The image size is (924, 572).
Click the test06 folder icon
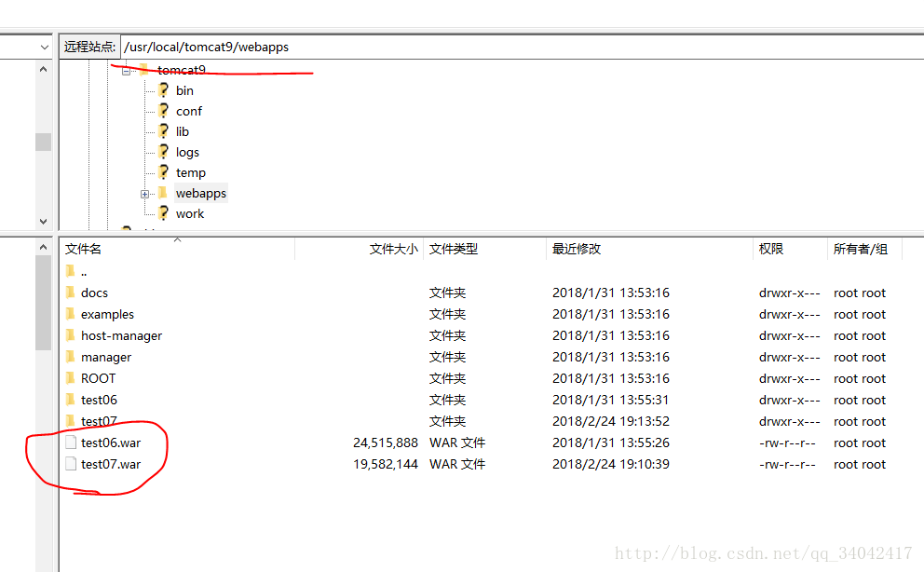point(71,400)
